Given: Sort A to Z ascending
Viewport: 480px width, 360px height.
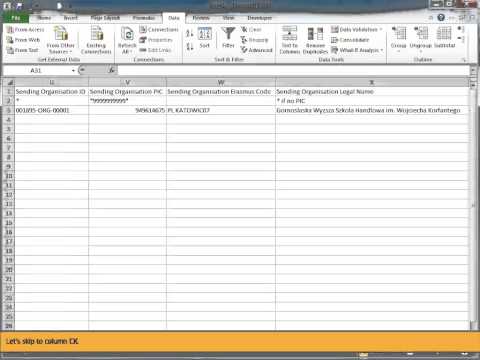Looking at the screenshot, I should [x=190, y=33].
